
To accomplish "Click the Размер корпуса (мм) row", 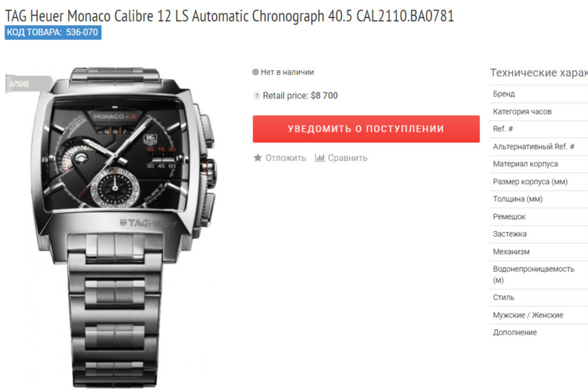I will pyautogui.click(x=539, y=182).
